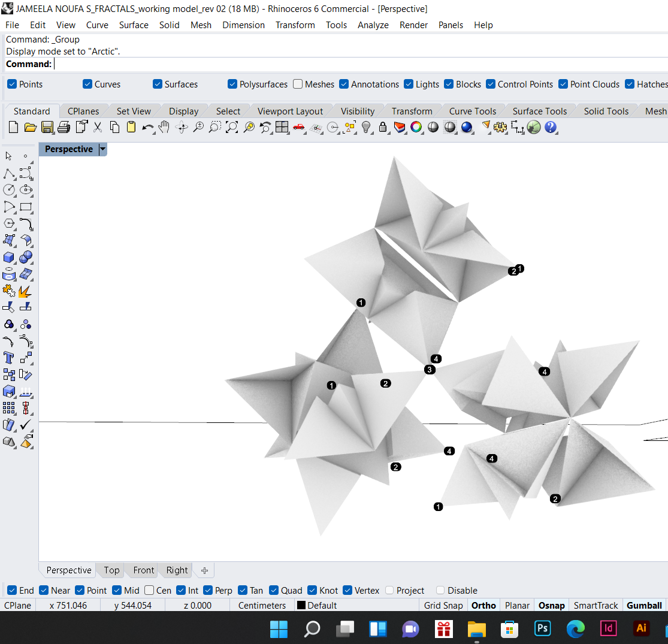Click the Save file floppy icon
The image size is (668, 644).
click(x=47, y=127)
